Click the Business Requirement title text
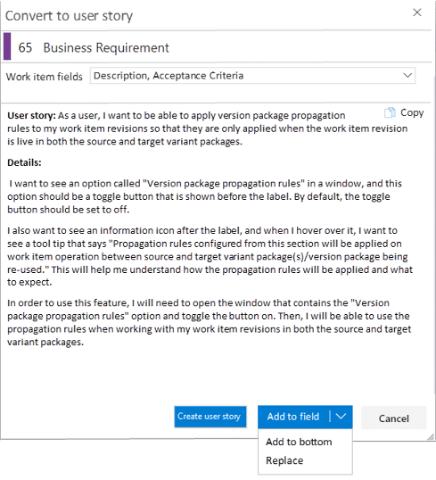436x480 pixels. point(106,48)
